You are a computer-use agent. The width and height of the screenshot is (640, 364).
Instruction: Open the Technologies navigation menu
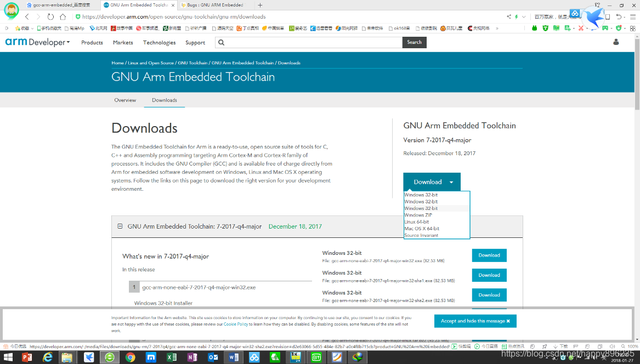pyautogui.click(x=159, y=42)
